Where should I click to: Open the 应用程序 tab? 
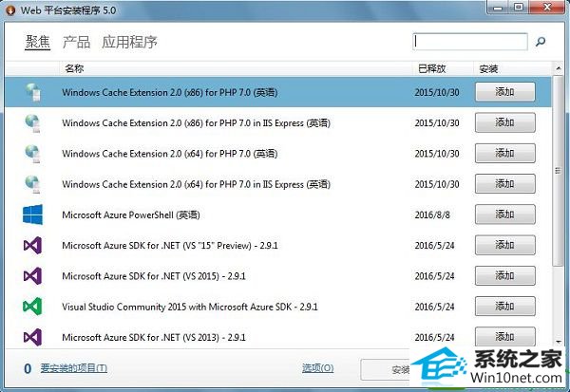[129, 42]
